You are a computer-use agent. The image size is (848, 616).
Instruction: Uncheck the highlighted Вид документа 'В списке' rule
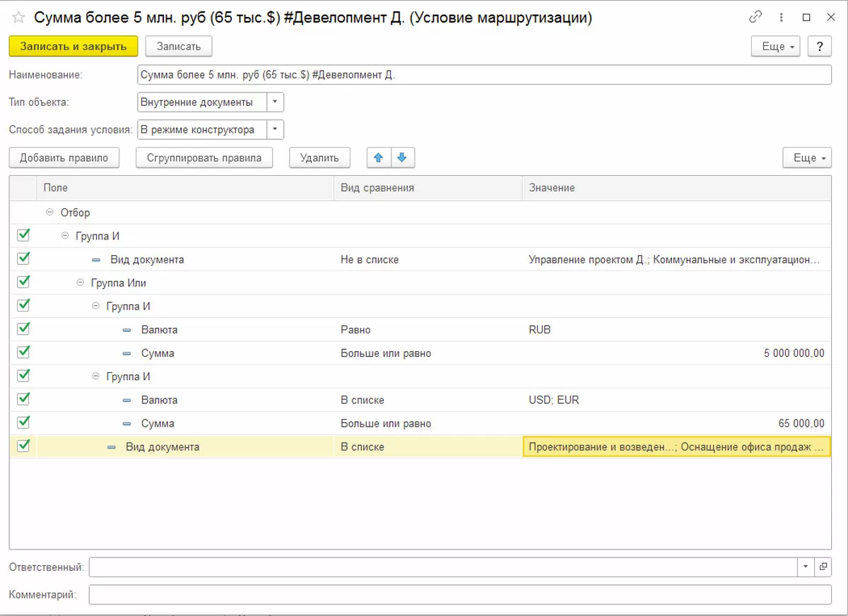tap(23, 446)
